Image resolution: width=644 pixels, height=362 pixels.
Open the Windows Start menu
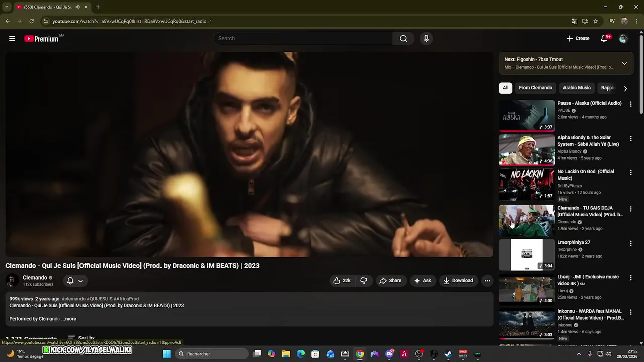click(x=167, y=354)
